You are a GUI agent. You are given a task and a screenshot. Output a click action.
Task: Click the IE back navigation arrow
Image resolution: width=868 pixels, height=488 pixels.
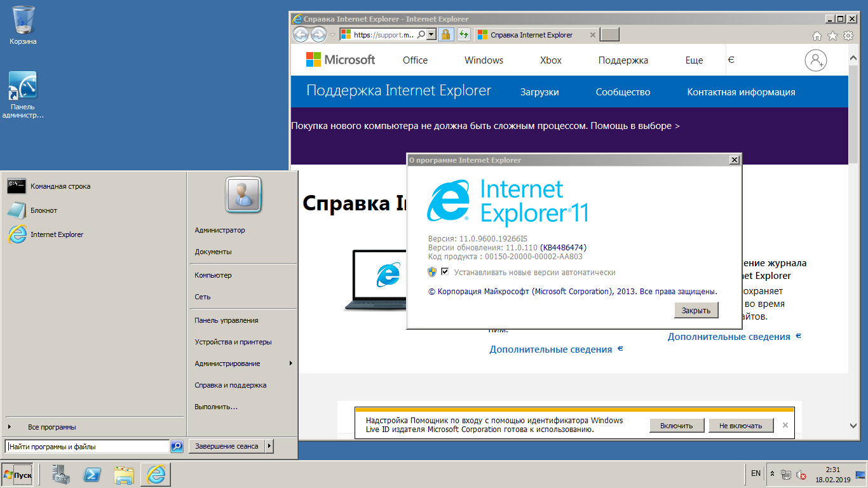[301, 34]
